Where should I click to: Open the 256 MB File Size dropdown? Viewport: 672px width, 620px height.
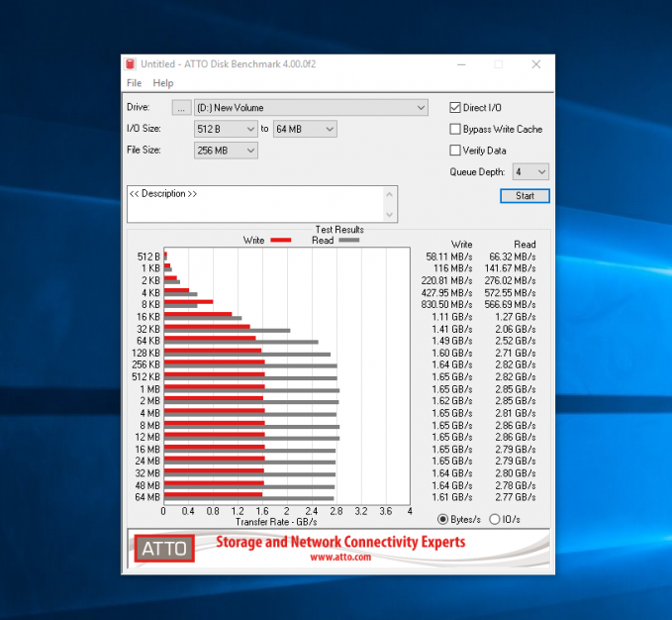tap(226, 151)
